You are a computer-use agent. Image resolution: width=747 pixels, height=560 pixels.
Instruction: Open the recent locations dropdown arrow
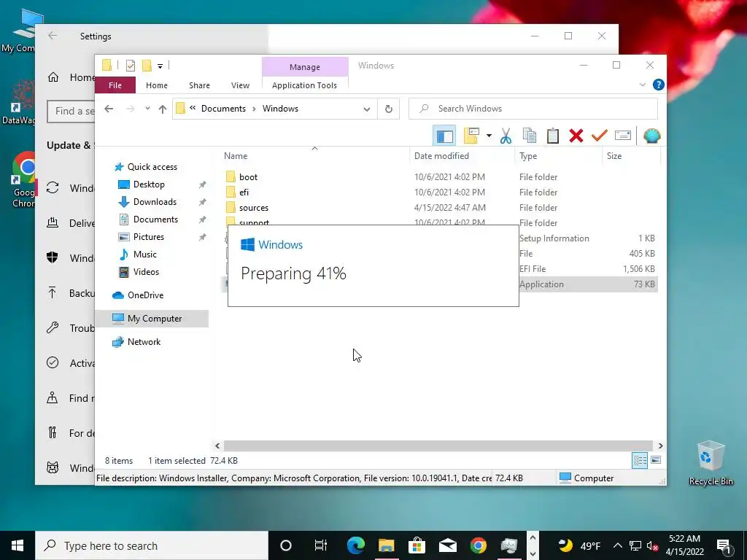147,109
